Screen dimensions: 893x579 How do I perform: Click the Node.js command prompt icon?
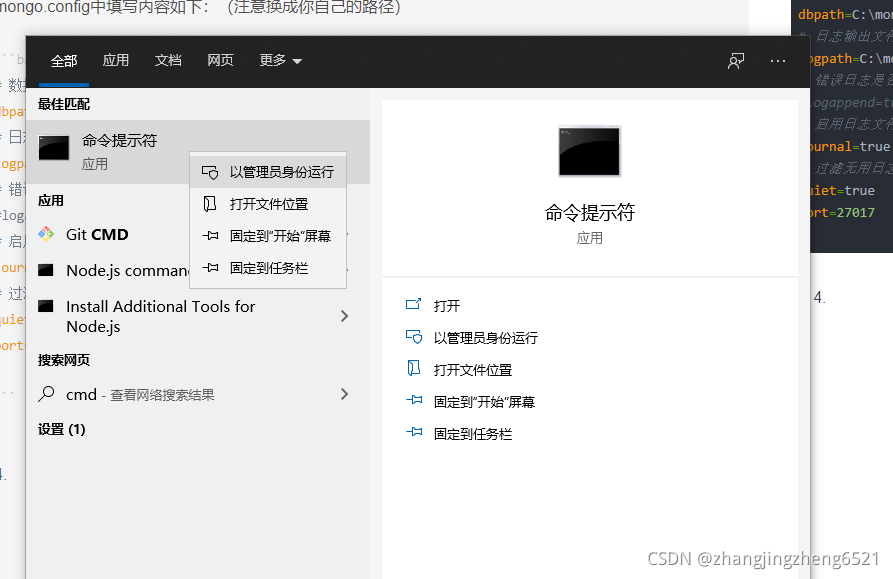(x=46, y=270)
